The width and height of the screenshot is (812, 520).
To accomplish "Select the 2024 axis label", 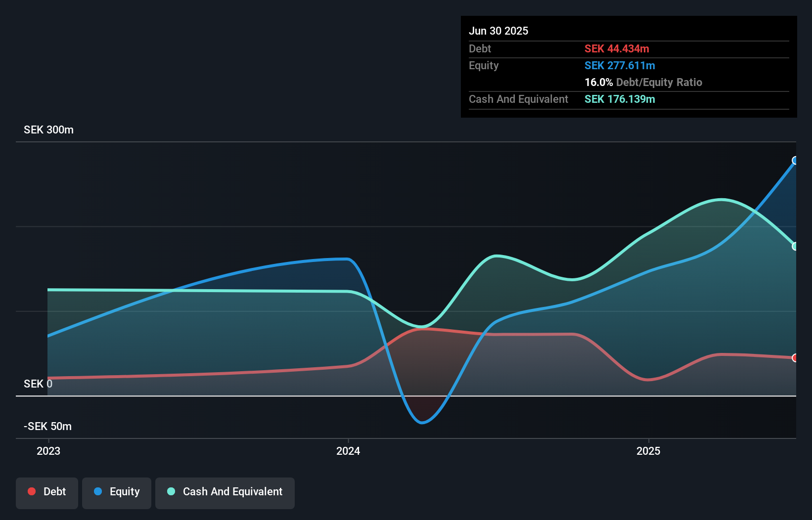I will click(x=348, y=451).
